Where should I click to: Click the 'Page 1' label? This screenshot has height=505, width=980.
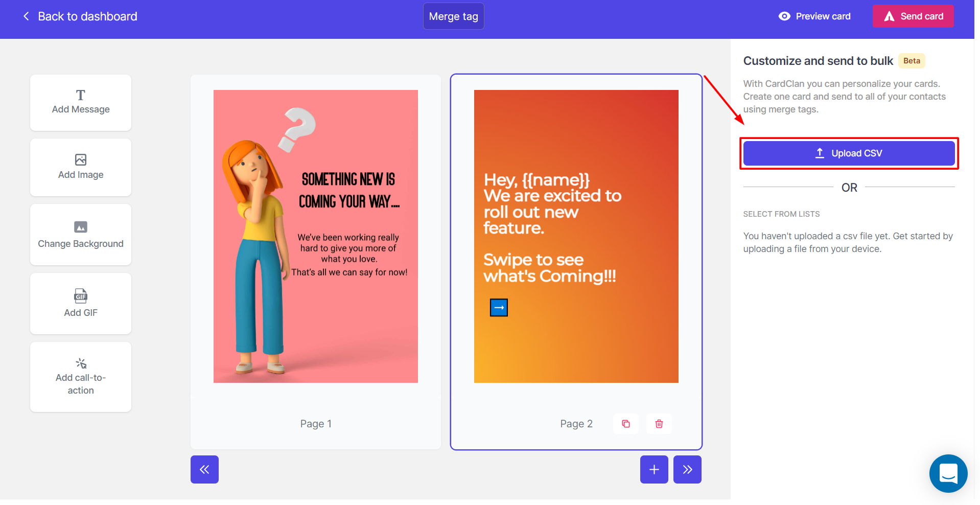[x=316, y=424]
